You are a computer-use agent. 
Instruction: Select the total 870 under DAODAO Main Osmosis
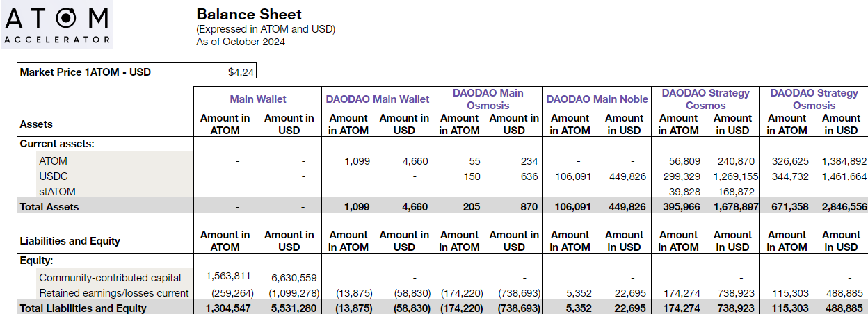[529, 206]
